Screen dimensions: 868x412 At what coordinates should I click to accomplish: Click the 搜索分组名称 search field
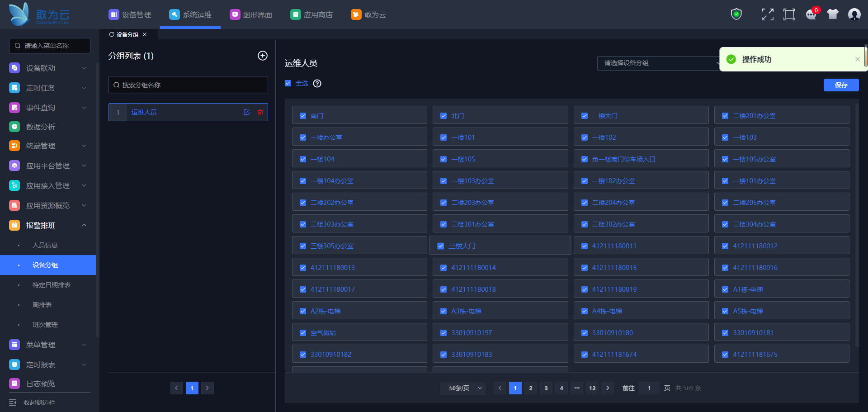[188, 85]
